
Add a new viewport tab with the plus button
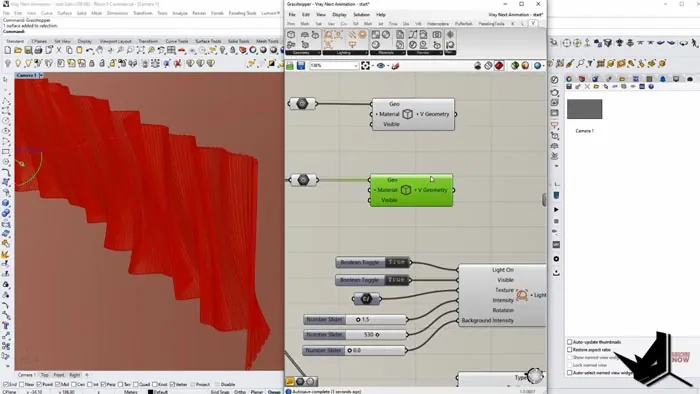(87, 375)
